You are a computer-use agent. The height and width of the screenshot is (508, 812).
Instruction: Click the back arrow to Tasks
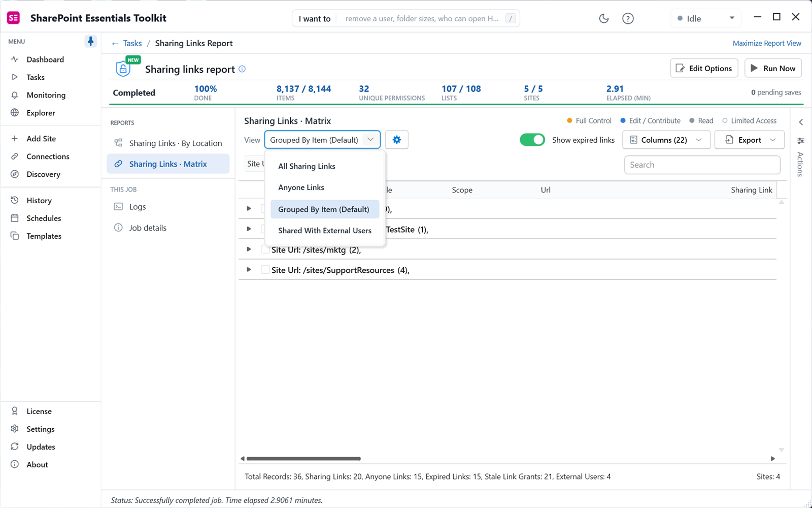coord(115,44)
